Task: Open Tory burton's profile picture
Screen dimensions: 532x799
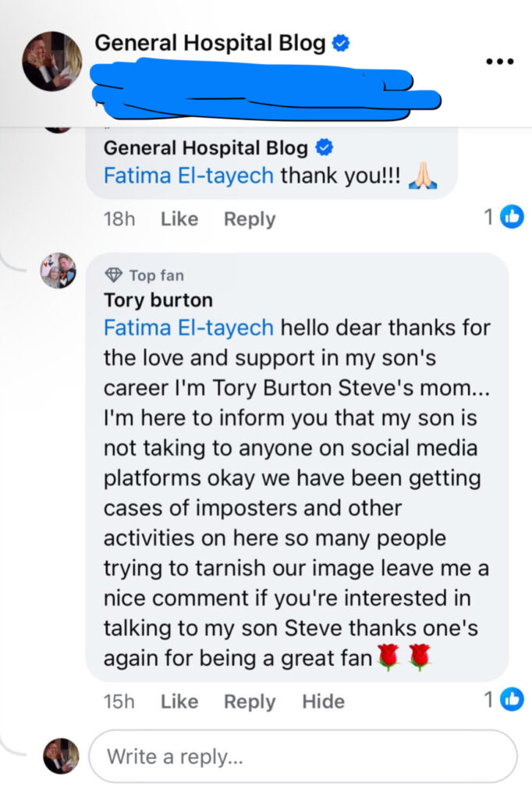Action: pyautogui.click(x=58, y=271)
